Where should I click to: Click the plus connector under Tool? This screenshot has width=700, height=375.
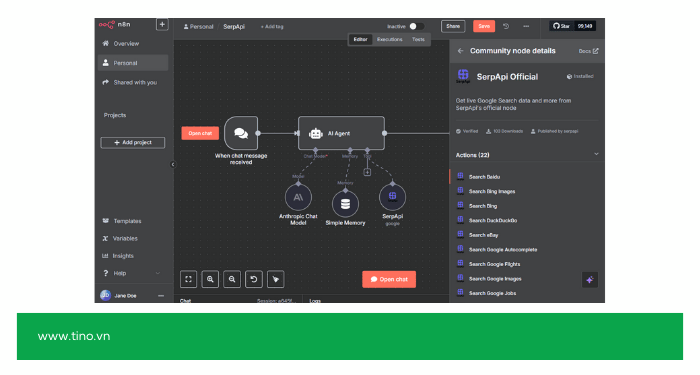point(367,172)
